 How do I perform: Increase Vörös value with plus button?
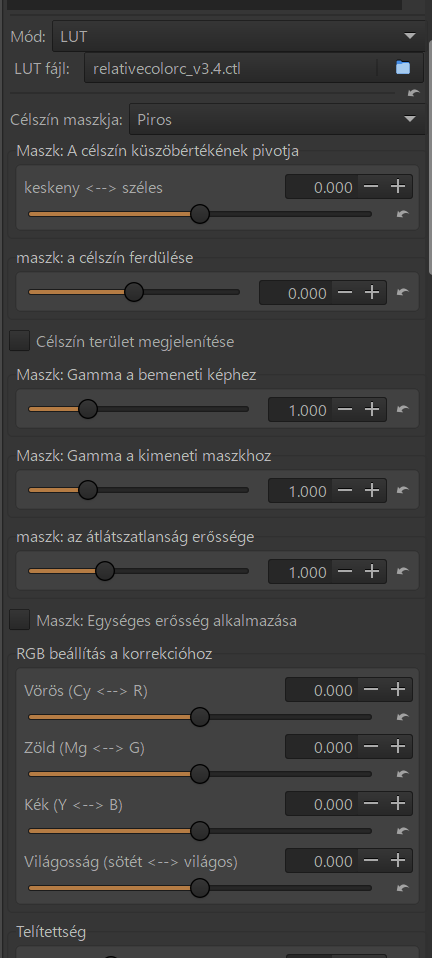tap(398, 690)
